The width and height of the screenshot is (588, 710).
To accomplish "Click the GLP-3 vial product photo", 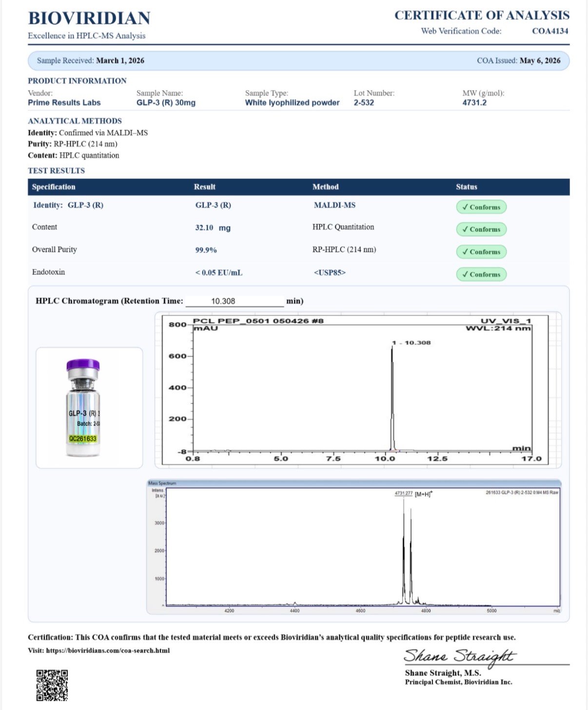I will point(83,408).
